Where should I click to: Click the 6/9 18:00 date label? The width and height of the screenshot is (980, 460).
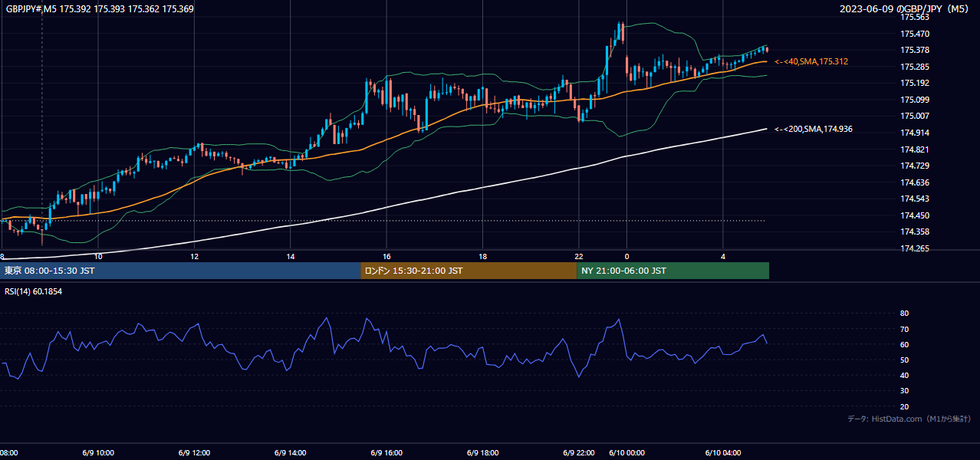tap(482, 453)
